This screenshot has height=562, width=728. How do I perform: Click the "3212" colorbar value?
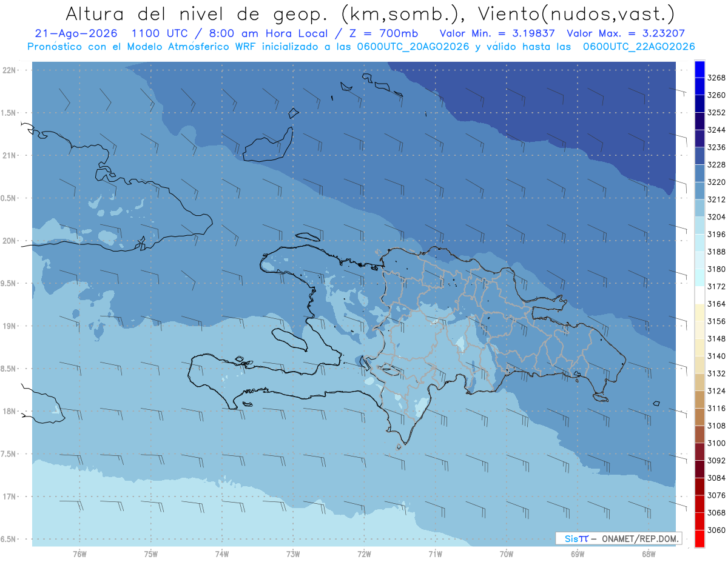(716, 199)
